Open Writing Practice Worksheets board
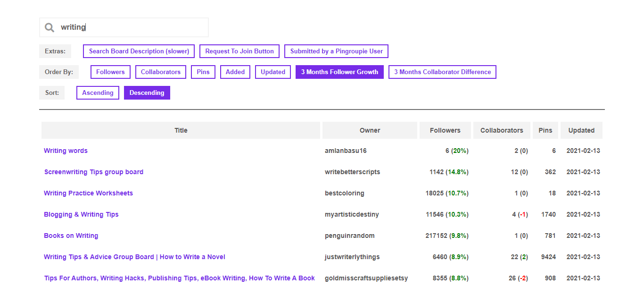This screenshot has height=295, width=644. point(88,194)
